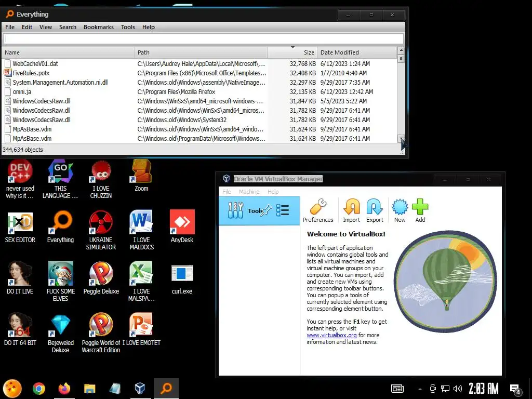Image resolution: width=532 pixels, height=399 pixels.
Task: Open the DO IT 64 BIT shortcut
Action: pyautogui.click(x=20, y=329)
